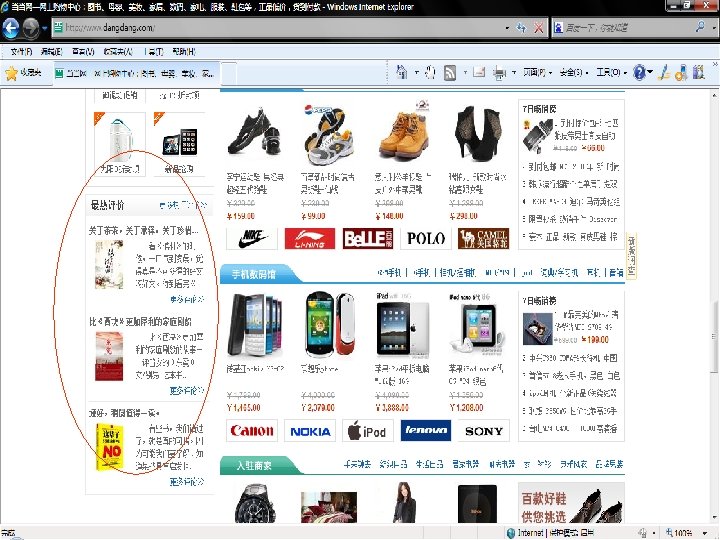Open the 页面(P) Page dropdown menu
This screenshot has width=720, height=540.
[x=537, y=73]
